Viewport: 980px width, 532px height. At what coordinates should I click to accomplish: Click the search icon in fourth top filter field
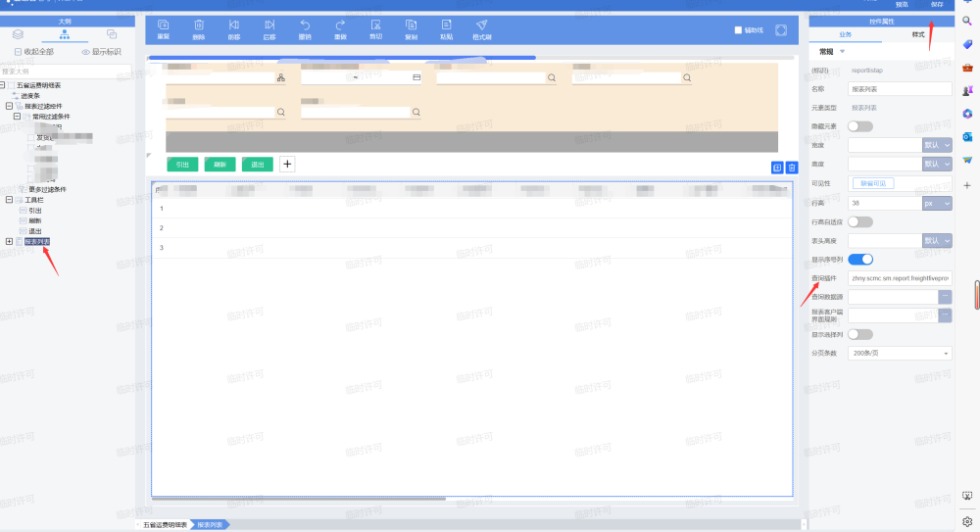click(687, 77)
